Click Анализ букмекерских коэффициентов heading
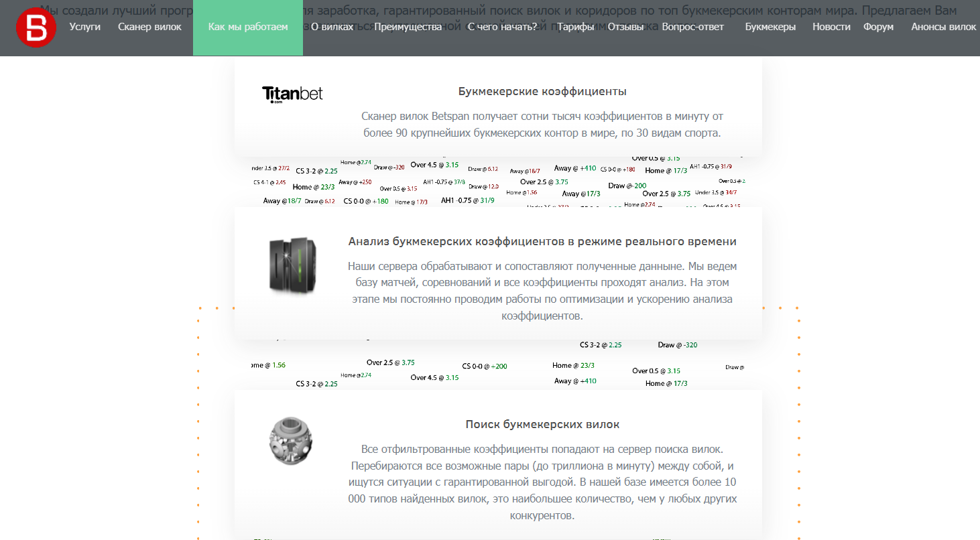 [x=542, y=241]
